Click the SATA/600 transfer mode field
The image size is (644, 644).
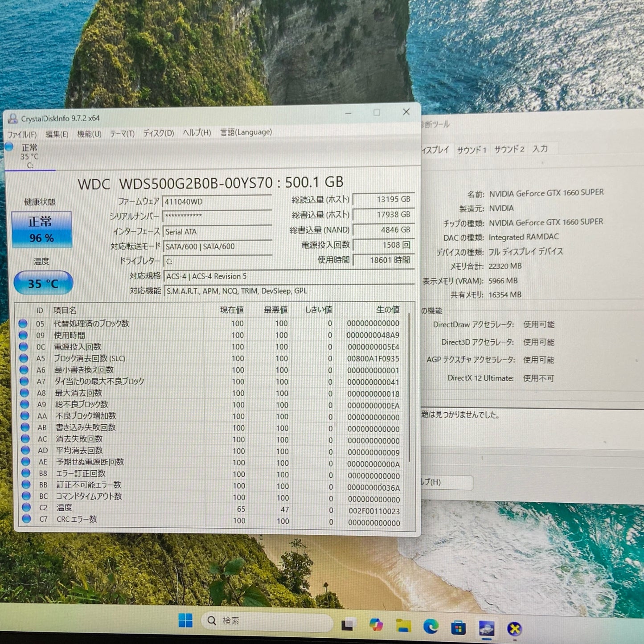point(218,246)
